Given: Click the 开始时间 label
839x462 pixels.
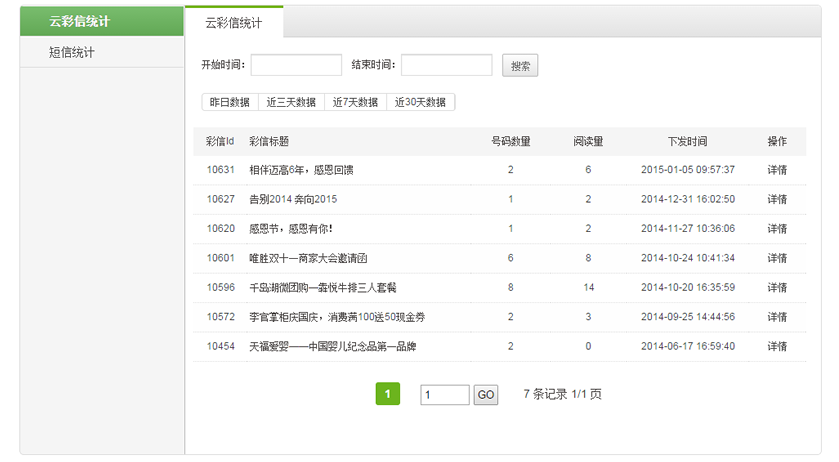Looking at the screenshot, I should point(223,65).
